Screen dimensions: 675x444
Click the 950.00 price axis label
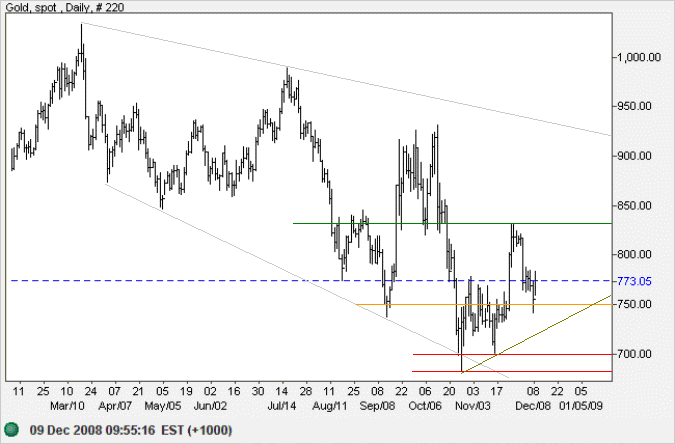point(634,106)
